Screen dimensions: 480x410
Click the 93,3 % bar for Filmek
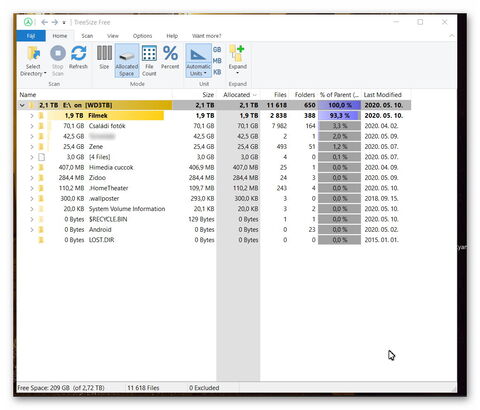coord(339,116)
